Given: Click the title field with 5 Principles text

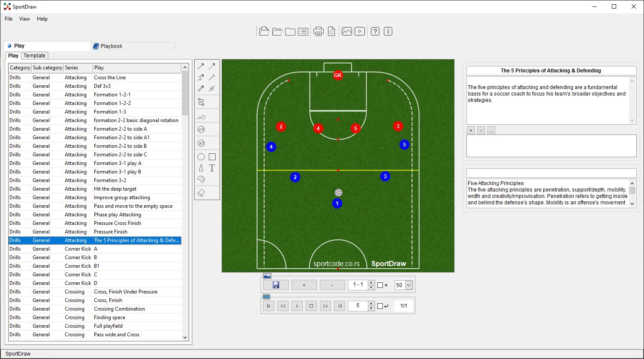Looking at the screenshot, I should [x=551, y=71].
